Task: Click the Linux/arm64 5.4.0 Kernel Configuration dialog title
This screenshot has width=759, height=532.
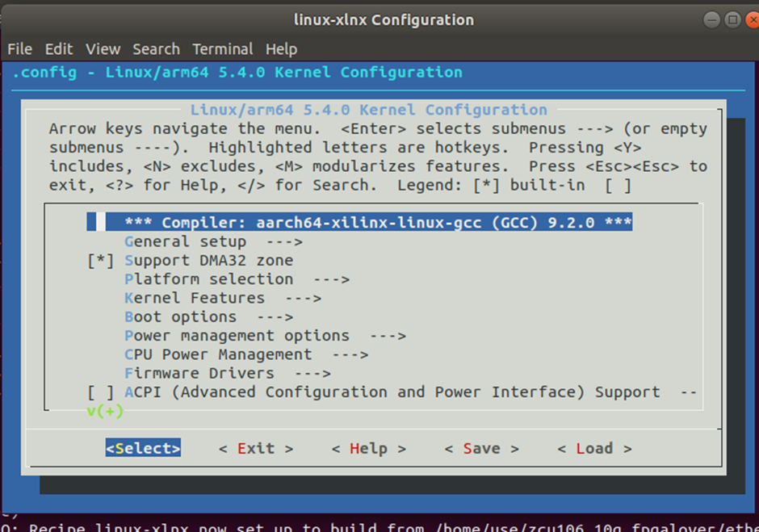Action: [x=369, y=110]
